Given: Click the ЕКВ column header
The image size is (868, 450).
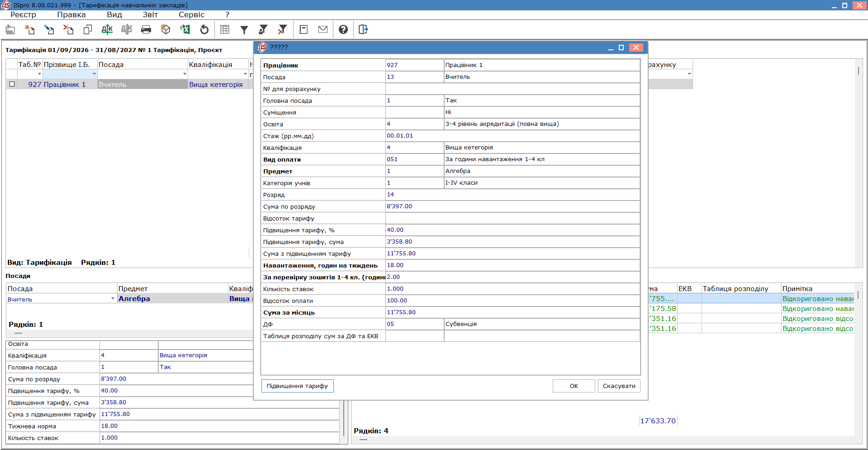Looking at the screenshot, I should tap(689, 289).
